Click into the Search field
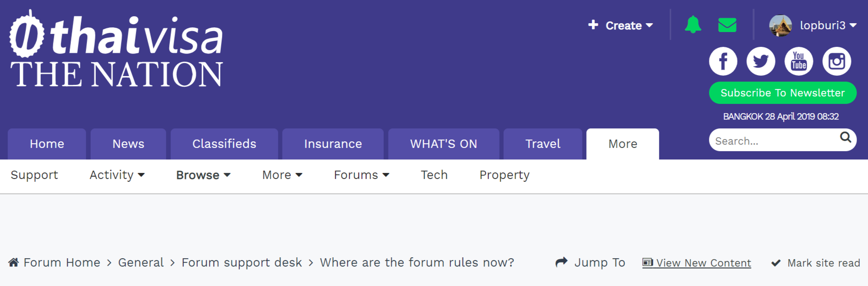Screen dimensions: 868x286 coord(775,140)
